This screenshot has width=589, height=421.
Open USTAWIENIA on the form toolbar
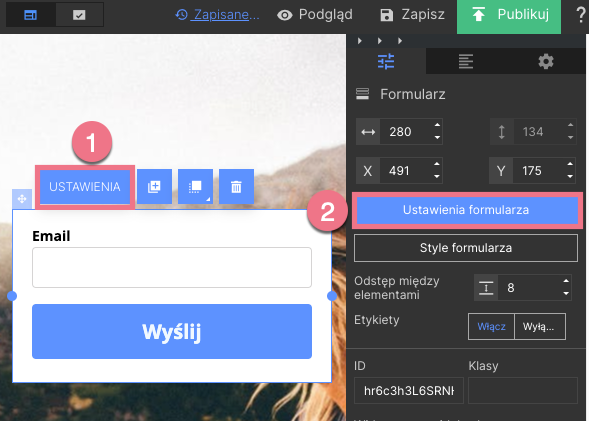click(x=85, y=187)
